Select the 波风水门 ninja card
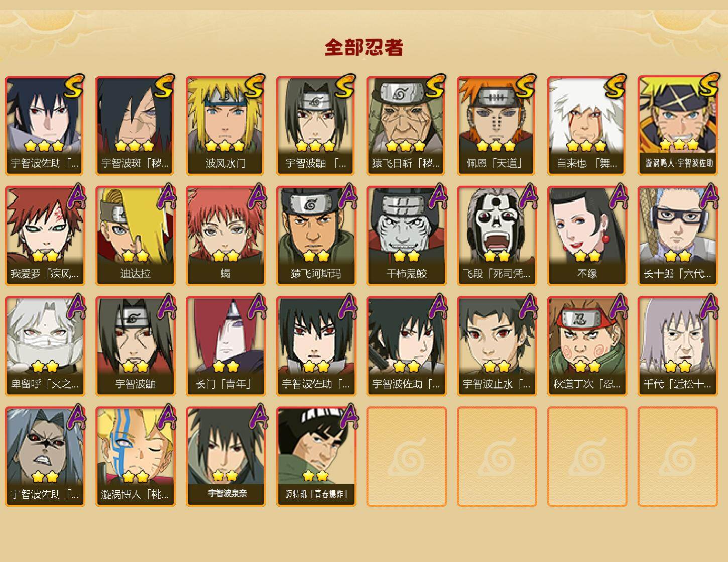Image resolution: width=728 pixels, height=562 pixels. [x=225, y=125]
